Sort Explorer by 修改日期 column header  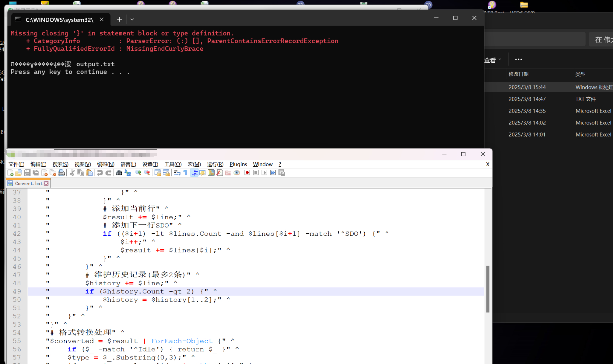pos(539,74)
